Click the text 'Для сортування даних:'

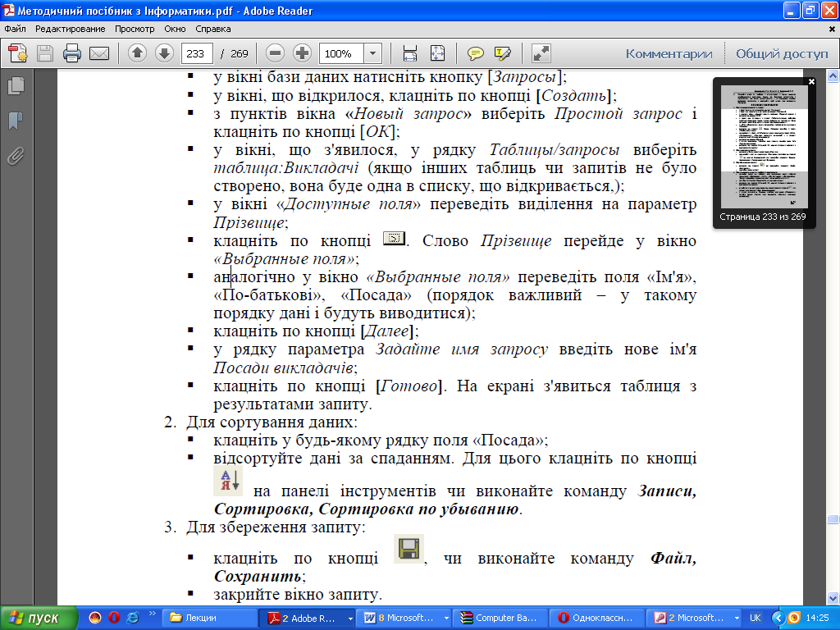click(272, 422)
